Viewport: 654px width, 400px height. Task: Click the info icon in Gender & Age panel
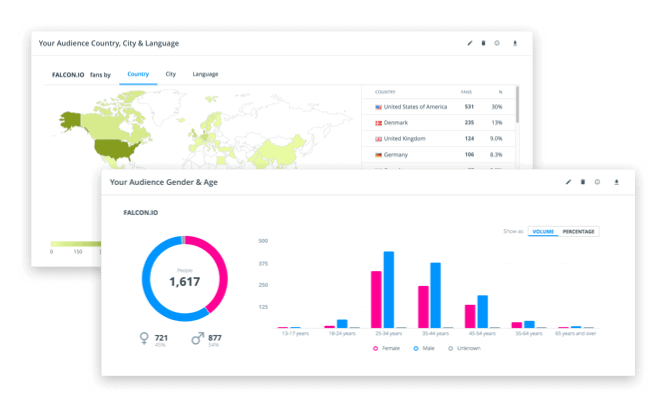(x=597, y=182)
